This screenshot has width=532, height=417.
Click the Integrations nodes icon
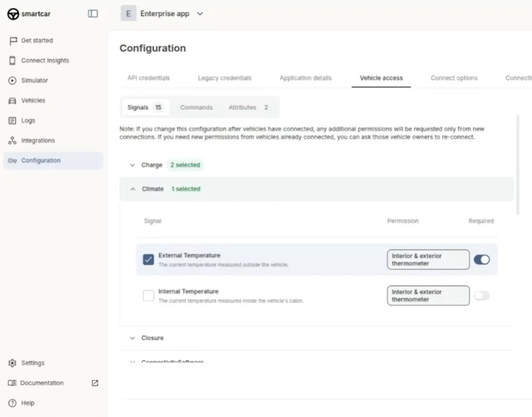point(12,141)
